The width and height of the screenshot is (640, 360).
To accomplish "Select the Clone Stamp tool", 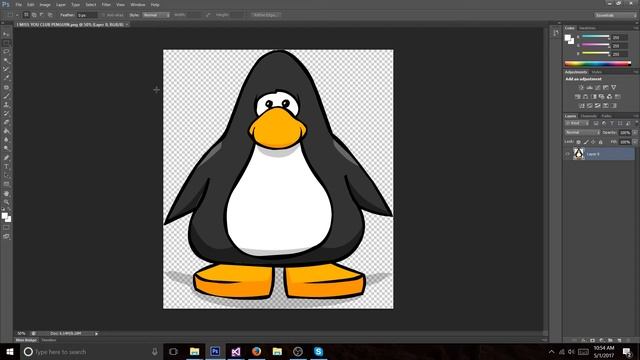I will click(6, 105).
